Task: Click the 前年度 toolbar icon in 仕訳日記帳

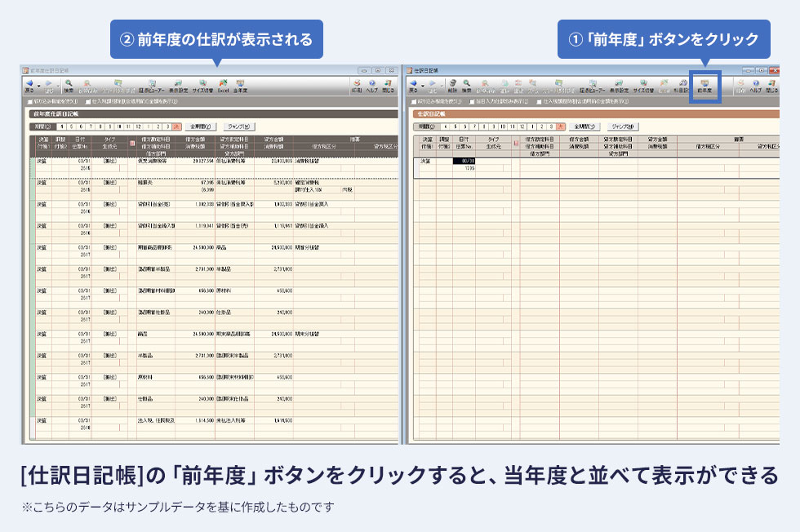Action: point(704,85)
